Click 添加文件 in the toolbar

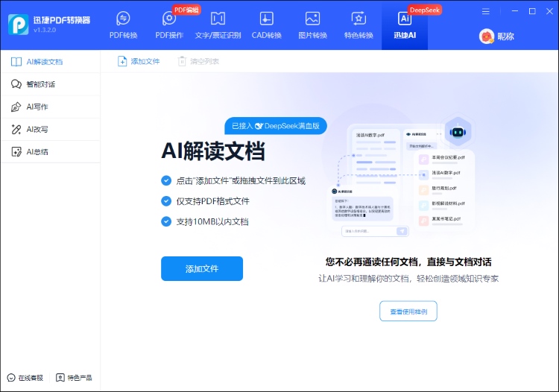139,61
